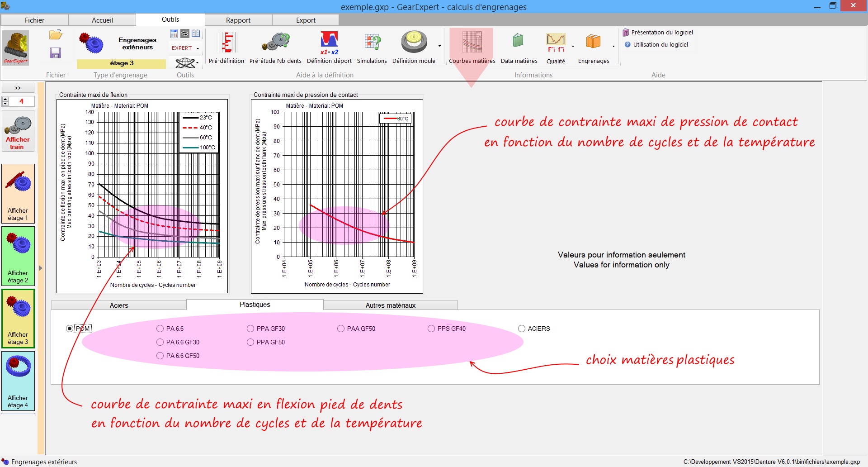Screen dimensions: 868x467
Task: Select the Plastiques materials tab
Action: tap(255, 305)
